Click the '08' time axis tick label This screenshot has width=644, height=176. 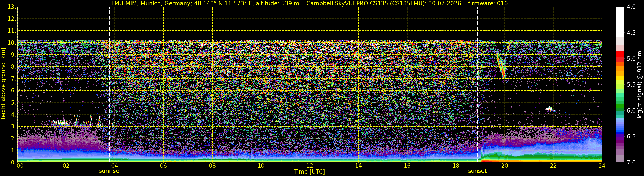pos(212,166)
